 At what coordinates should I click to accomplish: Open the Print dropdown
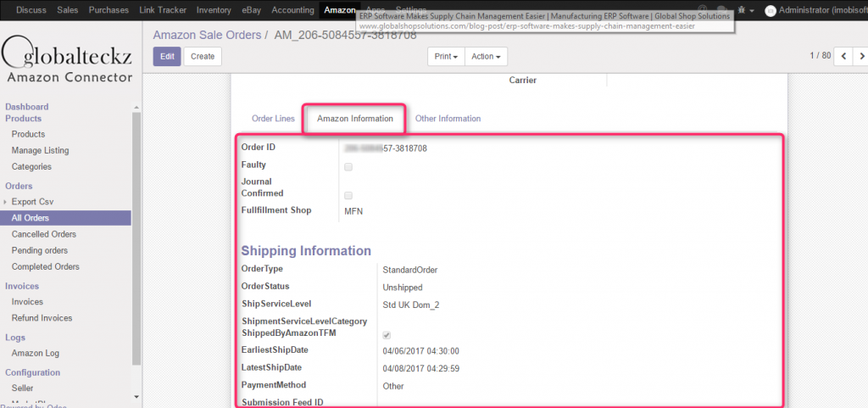pyautogui.click(x=446, y=57)
